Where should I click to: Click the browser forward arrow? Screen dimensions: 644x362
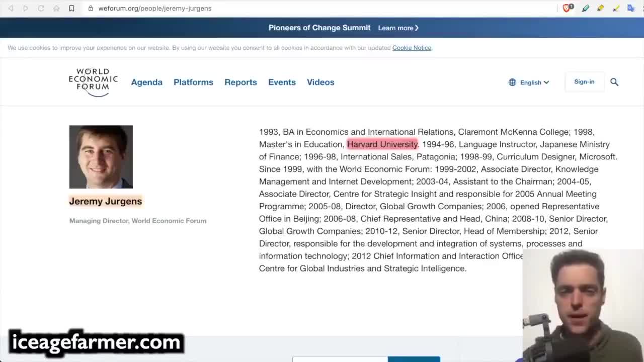coord(26,8)
